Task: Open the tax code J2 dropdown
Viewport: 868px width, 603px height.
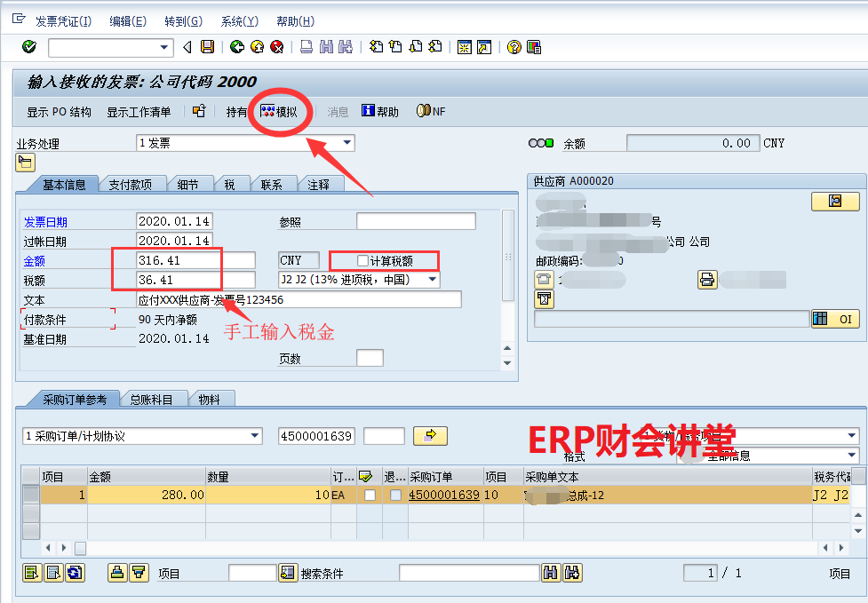Action: [x=433, y=280]
